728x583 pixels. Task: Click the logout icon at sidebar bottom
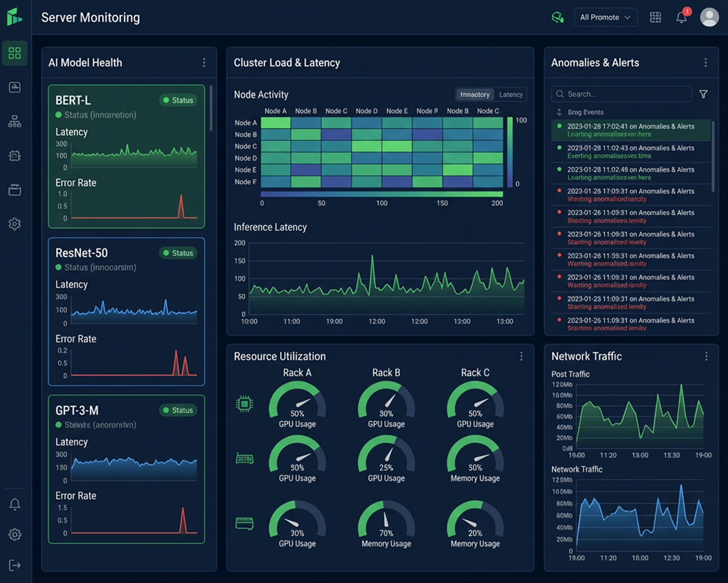coord(15,565)
